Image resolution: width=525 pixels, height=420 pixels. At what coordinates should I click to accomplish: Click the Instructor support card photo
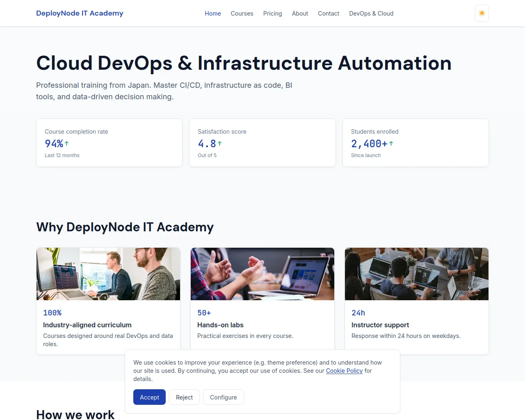417,274
